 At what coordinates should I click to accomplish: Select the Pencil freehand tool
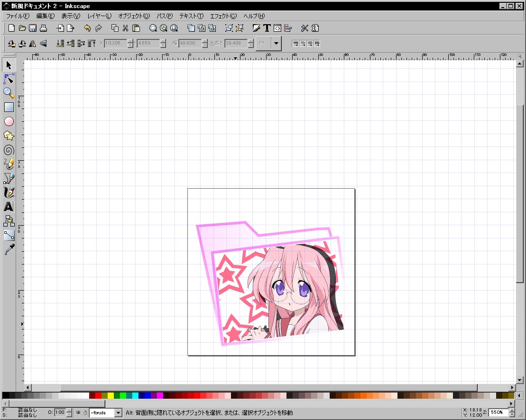[9, 164]
